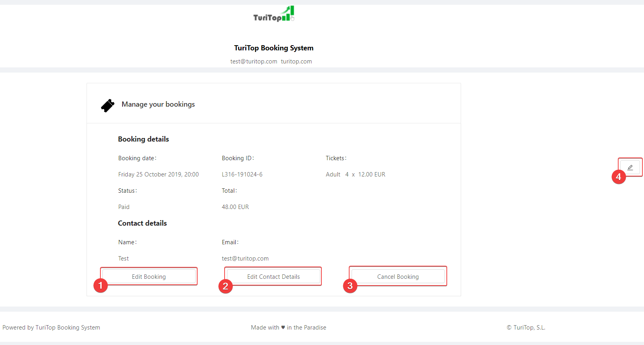The image size is (644, 345).
Task: Open Edit Contact Details
Action: coord(273,277)
